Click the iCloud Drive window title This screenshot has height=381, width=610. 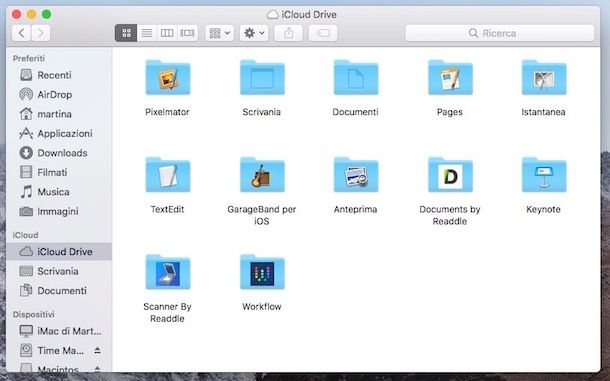pos(309,14)
